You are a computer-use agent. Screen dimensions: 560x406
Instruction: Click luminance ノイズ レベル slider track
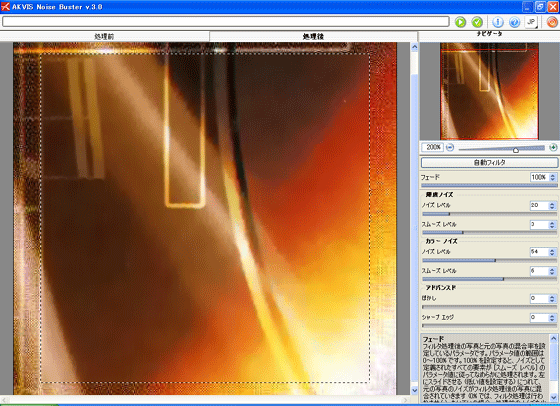(489, 214)
